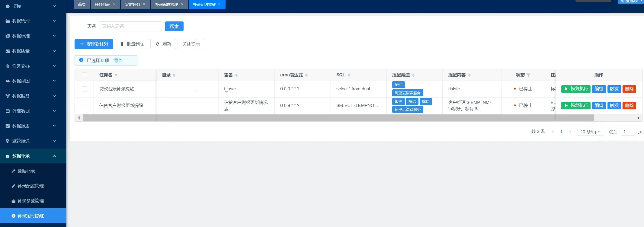Click the 安排新任务 button
The height and width of the screenshot is (227, 644).
click(x=94, y=44)
